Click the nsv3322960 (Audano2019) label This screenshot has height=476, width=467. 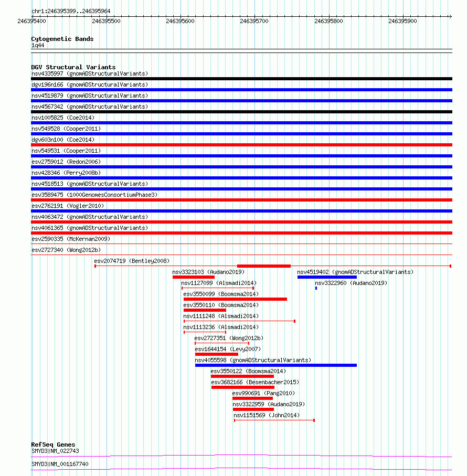[x=351, y=283]
